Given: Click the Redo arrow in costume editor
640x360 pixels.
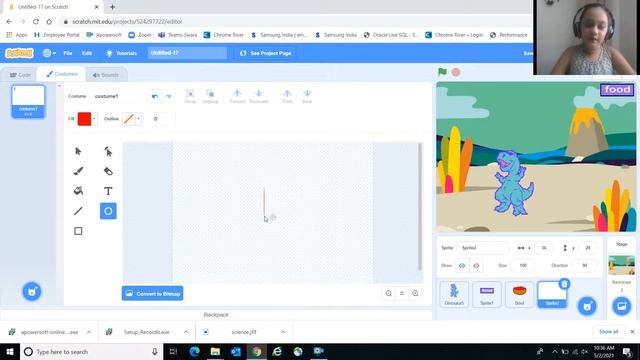Looking at the screenshot, I should click(x=168, y=96).
